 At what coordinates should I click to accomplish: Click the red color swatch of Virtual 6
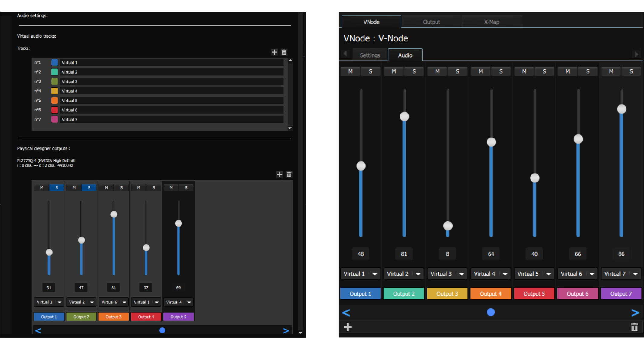(x=55, y=110)
